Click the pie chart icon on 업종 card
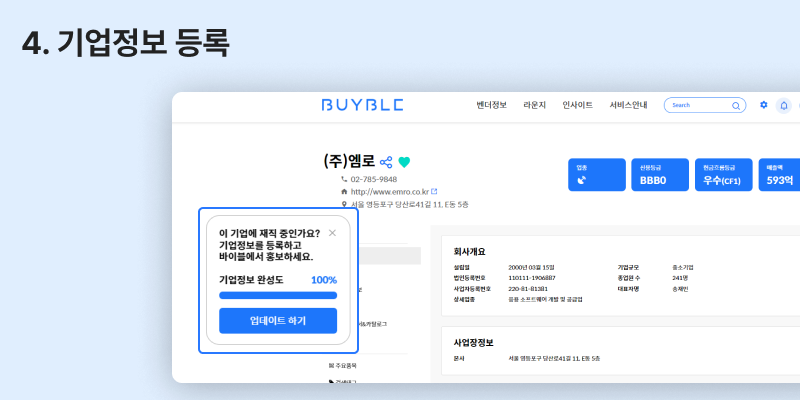The image size is (800, 400). tap(582, 181)
